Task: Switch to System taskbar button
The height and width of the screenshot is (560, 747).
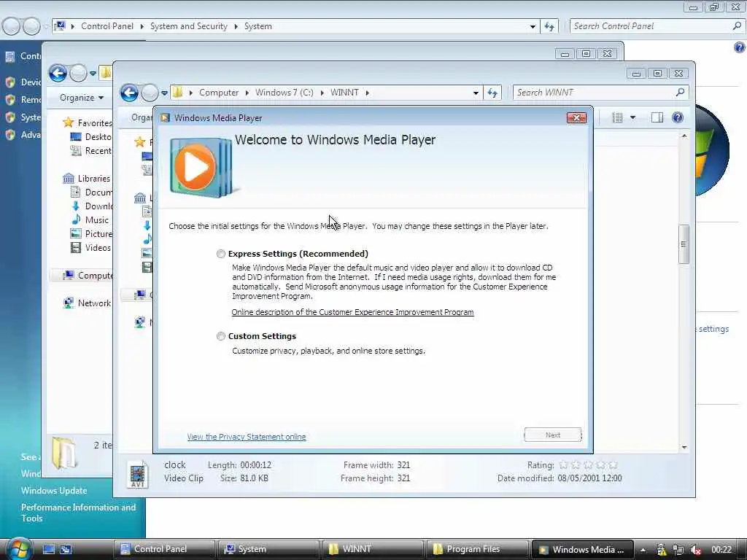Action: [x=268, y=549]
